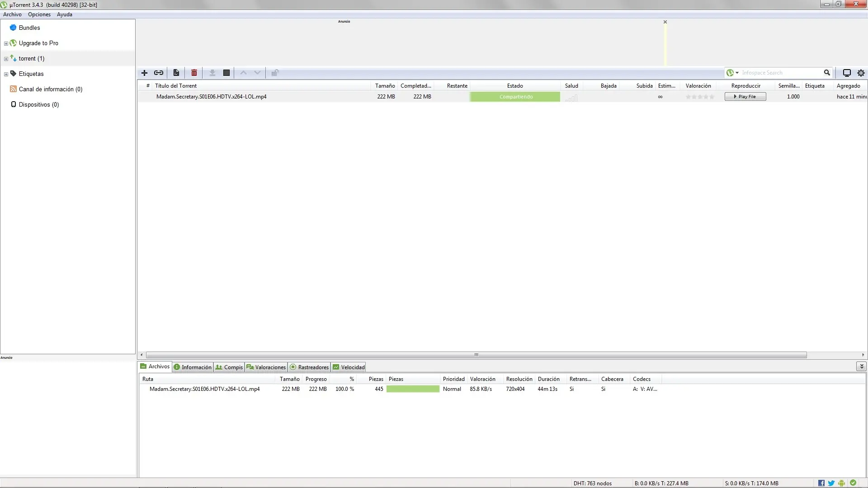Click the B: 0.0 KB/s download status
The width and height of the screenshot is (868, 488).
tap(661, 483)
